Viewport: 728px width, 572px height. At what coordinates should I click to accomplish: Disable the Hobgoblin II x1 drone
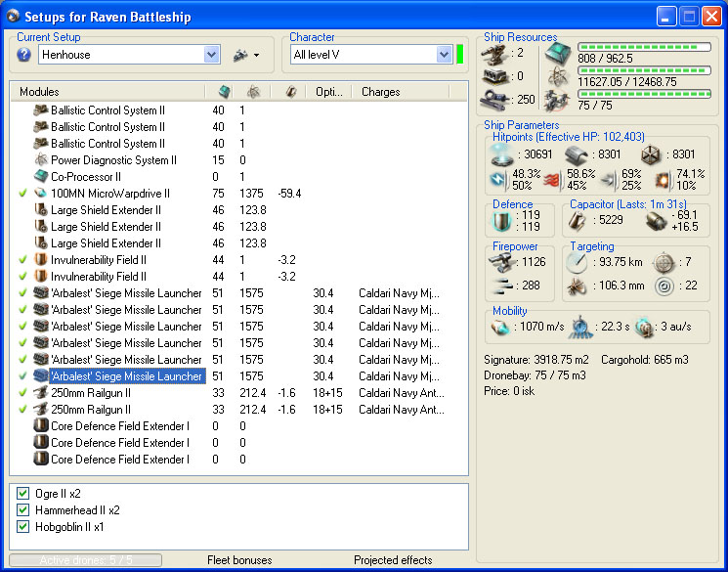[23, 527]
